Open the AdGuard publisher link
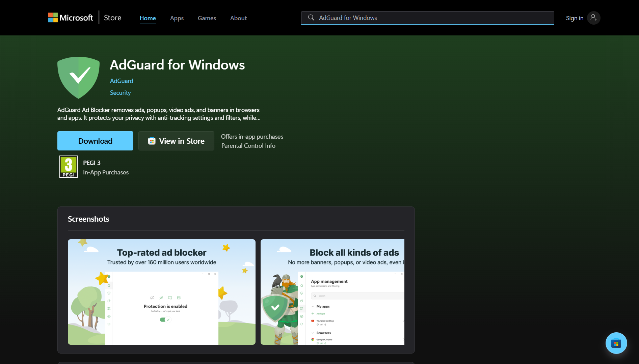This screenshot has width=639, height=364. [121, 81]
